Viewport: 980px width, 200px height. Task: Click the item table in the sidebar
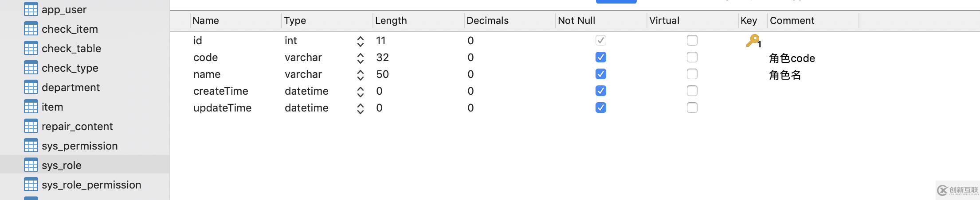[52, 107]
